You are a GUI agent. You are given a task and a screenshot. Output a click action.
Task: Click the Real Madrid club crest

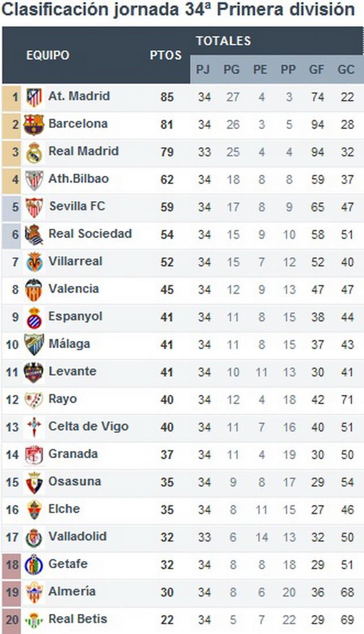(34, 152)
